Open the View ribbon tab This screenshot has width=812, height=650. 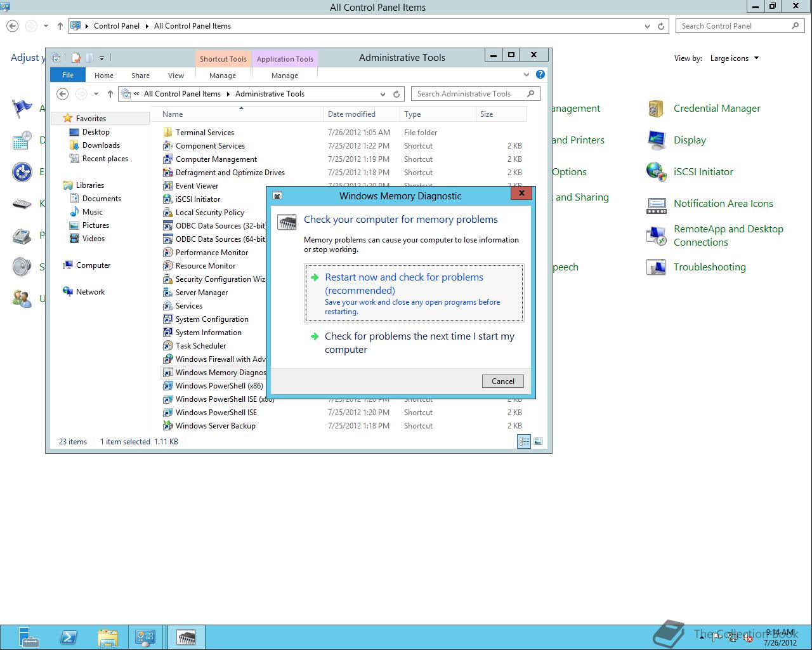coord(176,75)
